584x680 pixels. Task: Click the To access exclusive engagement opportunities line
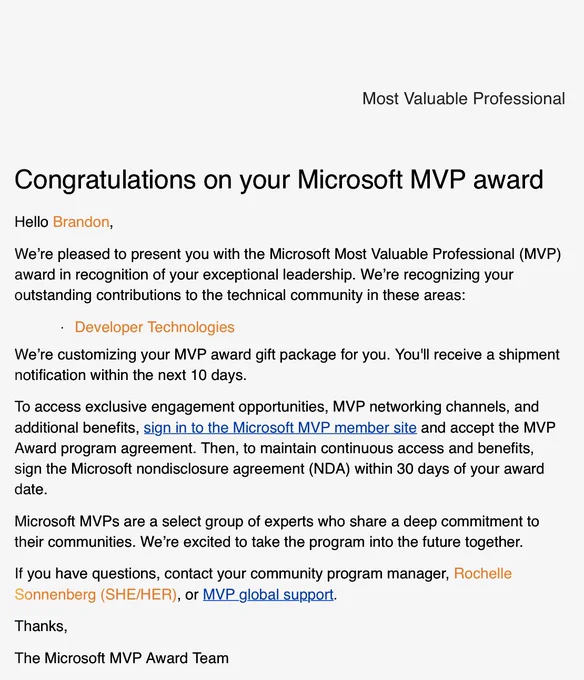pos(277,407)
